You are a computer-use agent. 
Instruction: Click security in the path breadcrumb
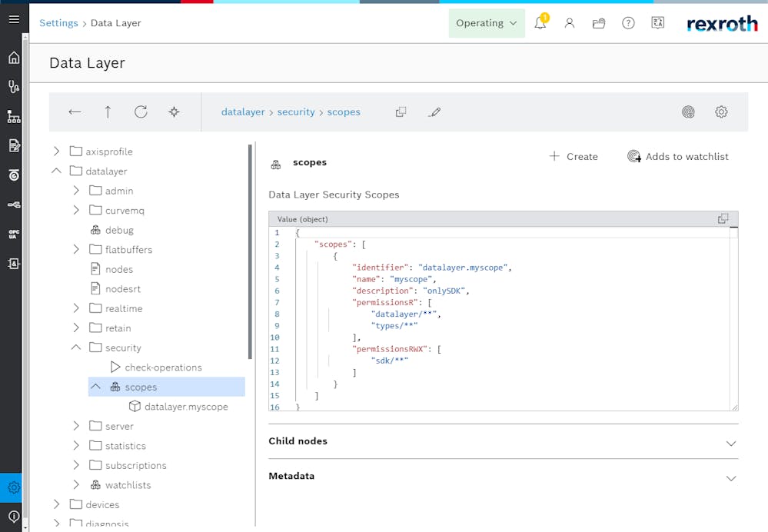[296, 111]
